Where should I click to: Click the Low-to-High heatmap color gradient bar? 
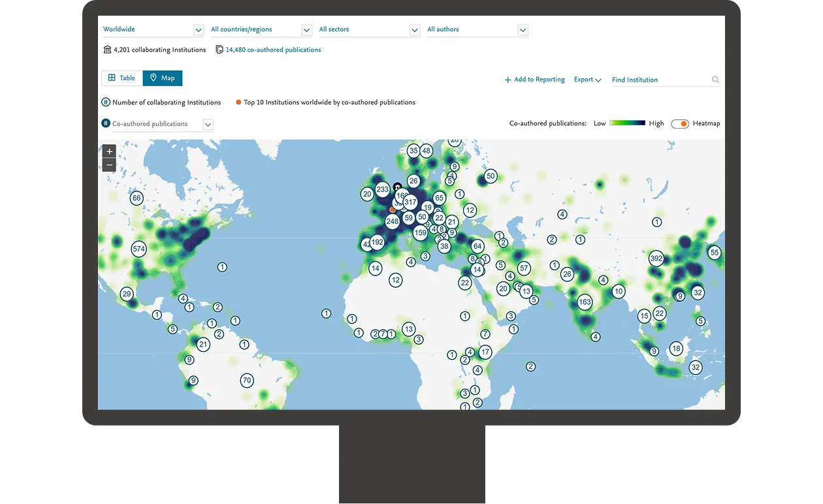pos(627,123)
